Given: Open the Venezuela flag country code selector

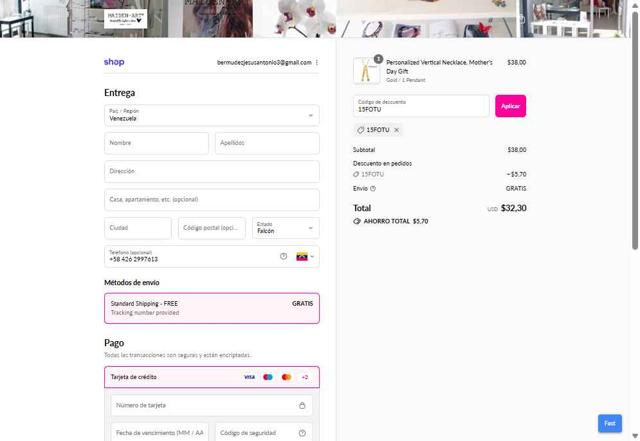Looking at the screenshot, I should (x=305, y=256).
